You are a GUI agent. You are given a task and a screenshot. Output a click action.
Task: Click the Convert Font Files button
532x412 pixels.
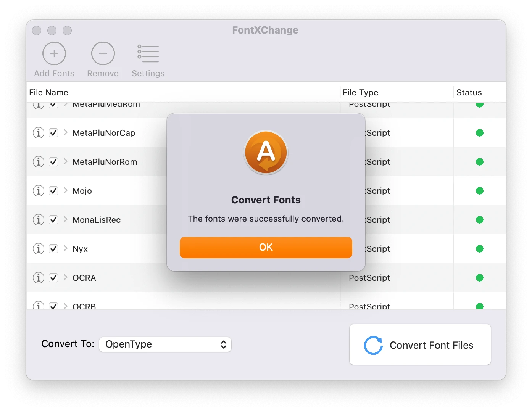(x=420, y=344)
